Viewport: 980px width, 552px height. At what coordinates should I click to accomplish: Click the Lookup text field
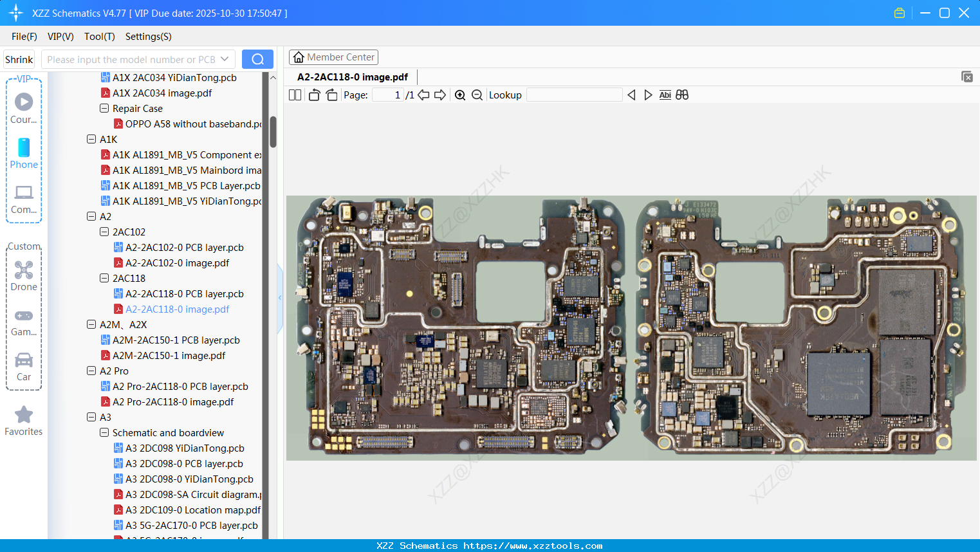pos(574,95)
